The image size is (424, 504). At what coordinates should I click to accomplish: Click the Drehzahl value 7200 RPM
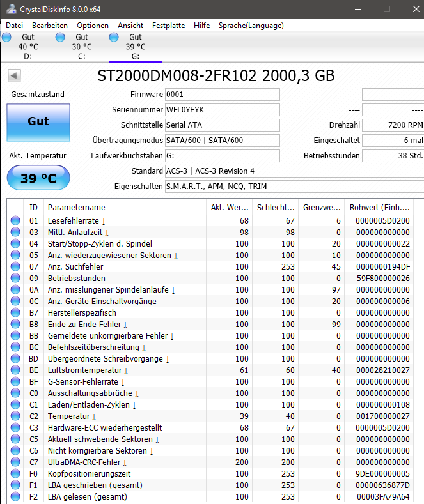click(393, 125)
